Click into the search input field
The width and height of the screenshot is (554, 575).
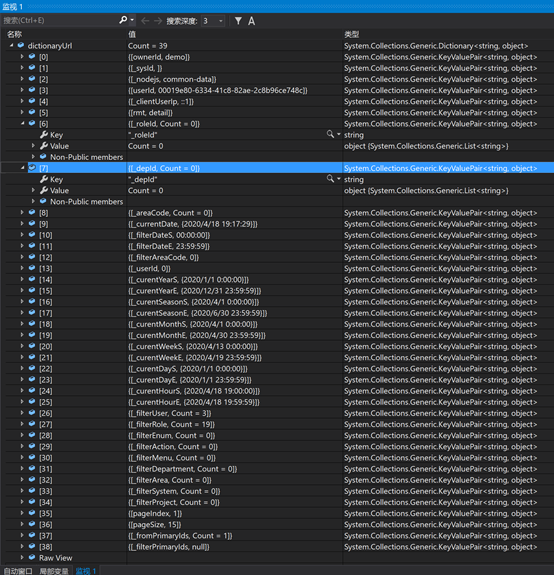point(60,21)
